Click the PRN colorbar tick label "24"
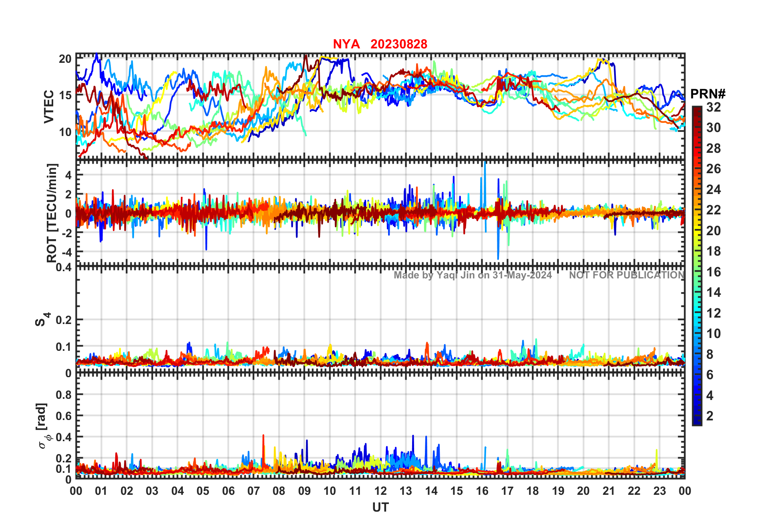 pyautogui.click(x=713, y=189)
